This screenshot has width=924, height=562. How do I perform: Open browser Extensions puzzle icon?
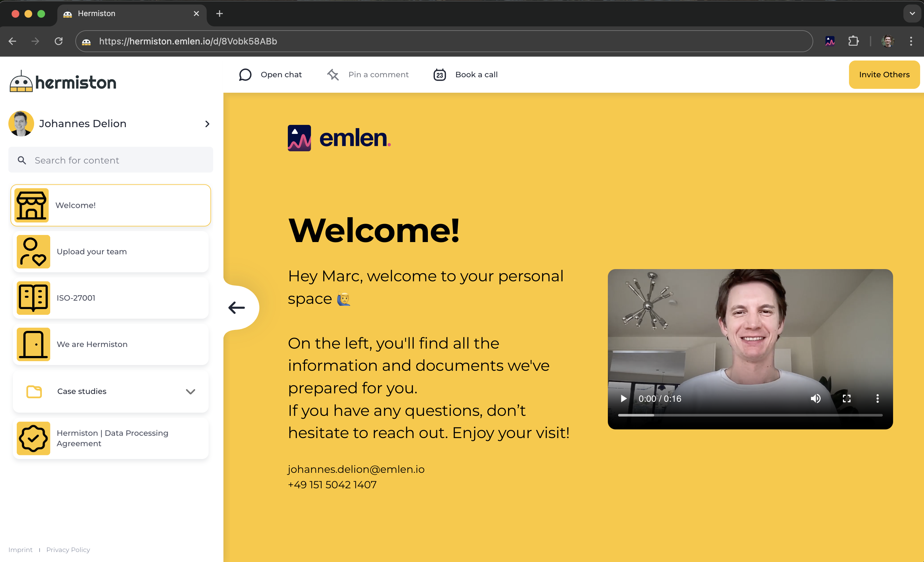click(x=853, y=41)
